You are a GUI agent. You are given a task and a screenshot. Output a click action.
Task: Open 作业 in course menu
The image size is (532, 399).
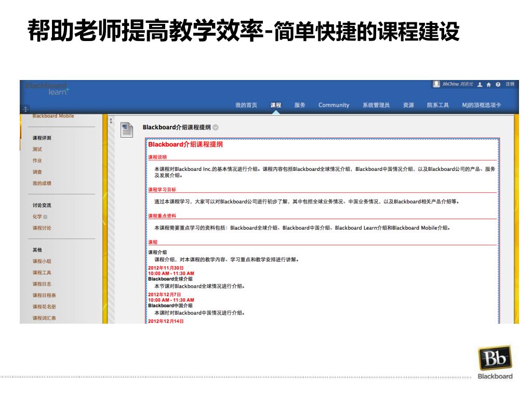pos(37,161)
